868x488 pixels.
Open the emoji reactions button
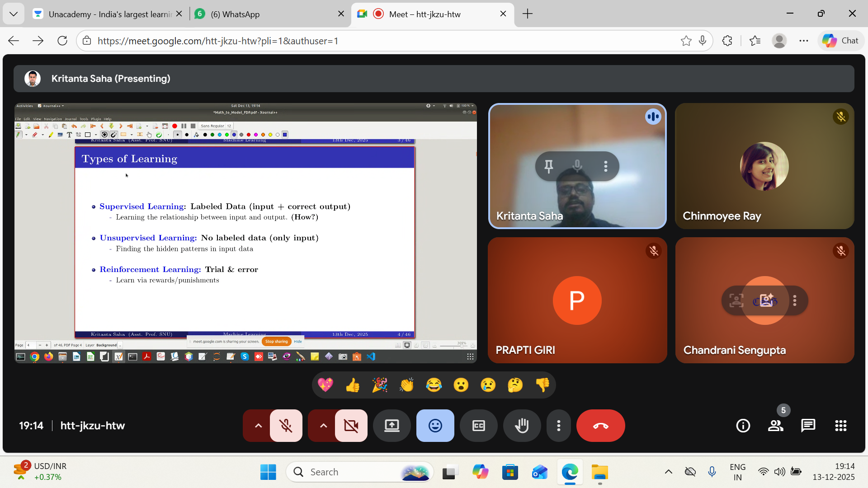coord(435,426)
